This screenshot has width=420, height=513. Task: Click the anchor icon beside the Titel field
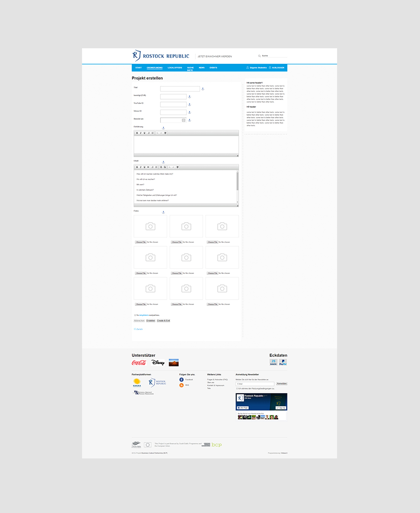(x=203, y=89)
